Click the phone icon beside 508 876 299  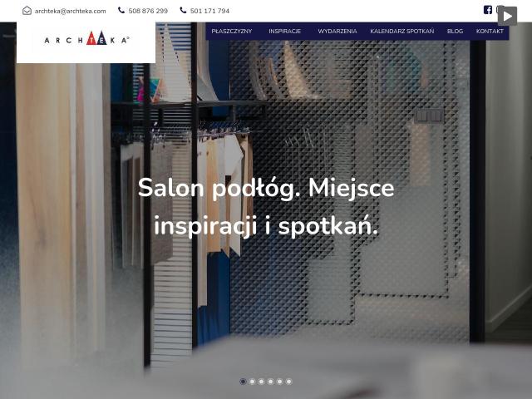[121, 10]
